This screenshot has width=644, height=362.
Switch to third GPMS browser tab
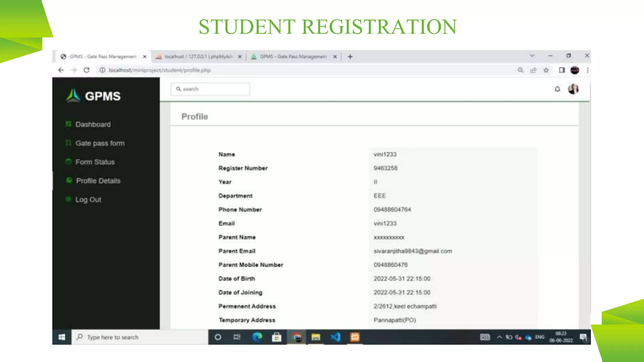pos(292,57)
